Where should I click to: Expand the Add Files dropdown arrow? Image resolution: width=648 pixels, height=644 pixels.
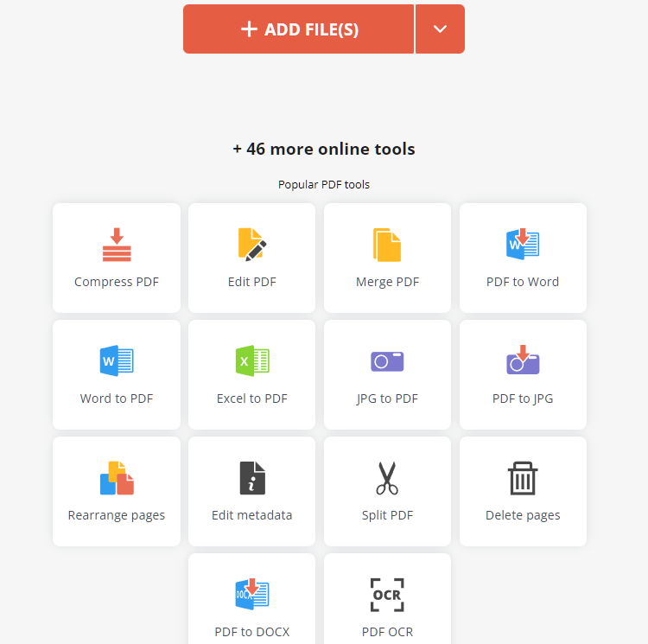[440, 29]
